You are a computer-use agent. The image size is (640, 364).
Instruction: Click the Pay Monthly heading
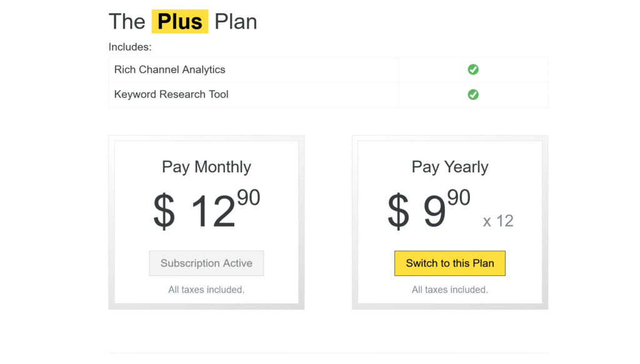(206, 167)
